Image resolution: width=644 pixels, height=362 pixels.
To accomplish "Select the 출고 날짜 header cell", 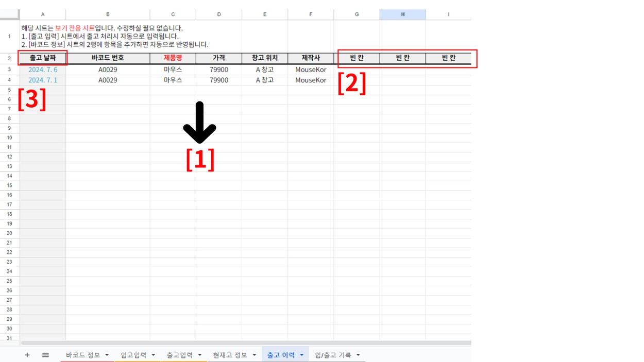I will pyautogui.click(x=43, y=58).
